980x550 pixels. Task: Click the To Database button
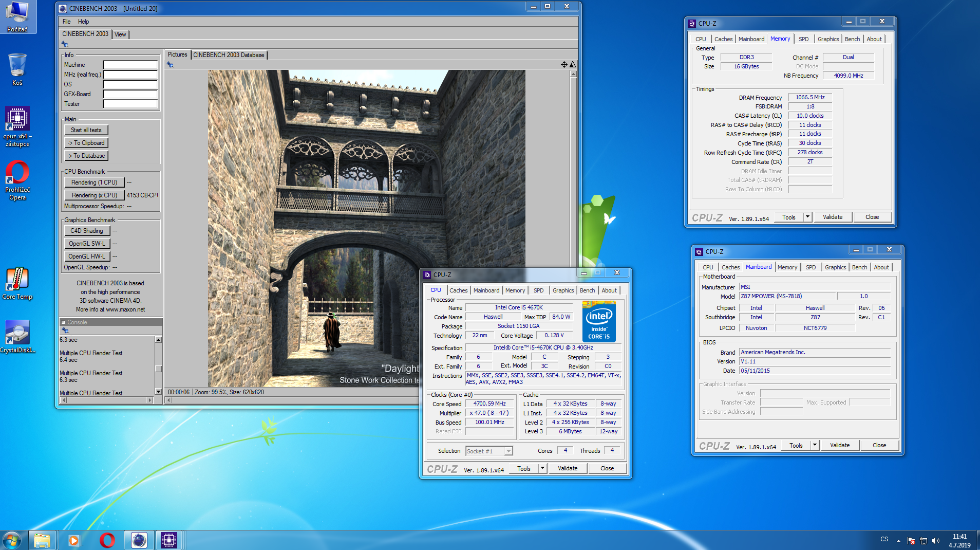(x=86, y=156)
